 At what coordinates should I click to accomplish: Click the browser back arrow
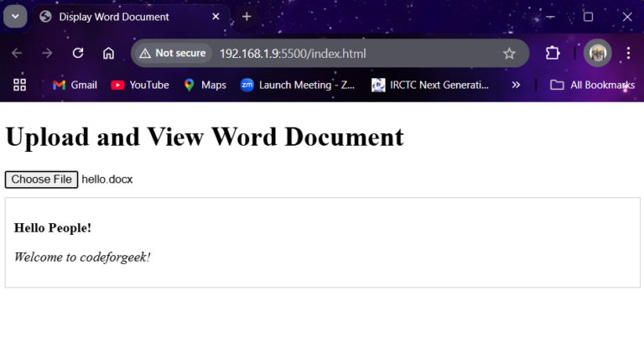click(x=17, y=53)
